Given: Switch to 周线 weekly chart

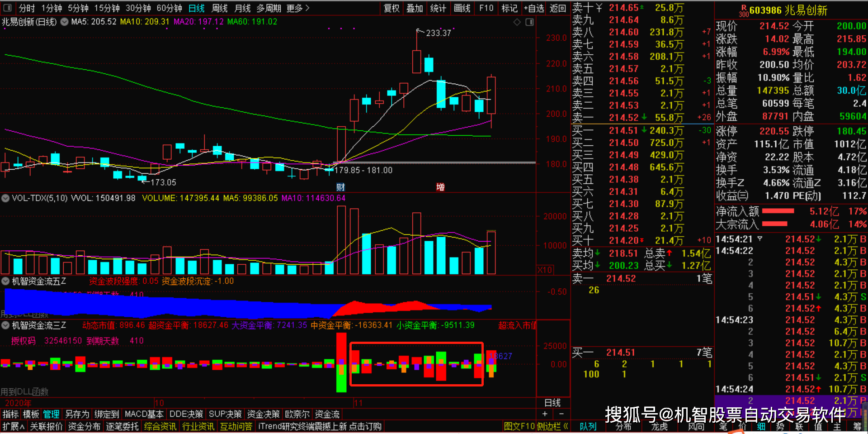Looking at the screenshot, I should pos(219,8).
